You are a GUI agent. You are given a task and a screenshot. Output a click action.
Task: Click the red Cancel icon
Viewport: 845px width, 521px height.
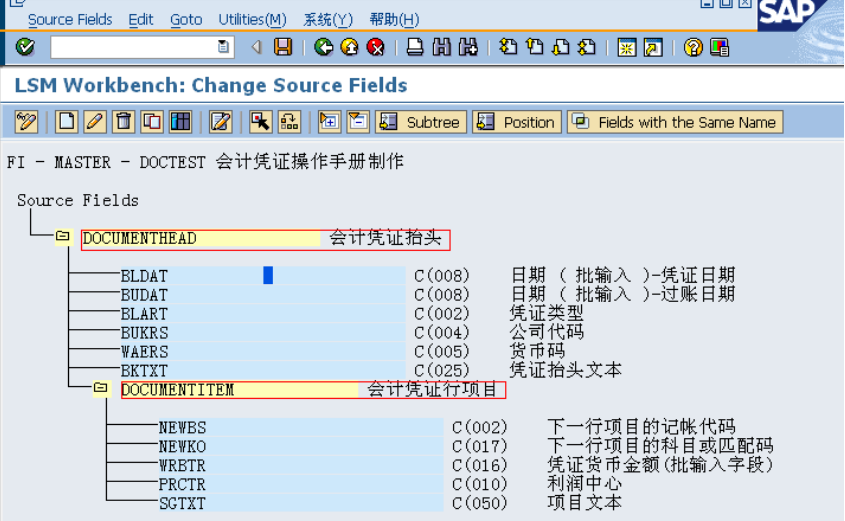pos(376,47)
